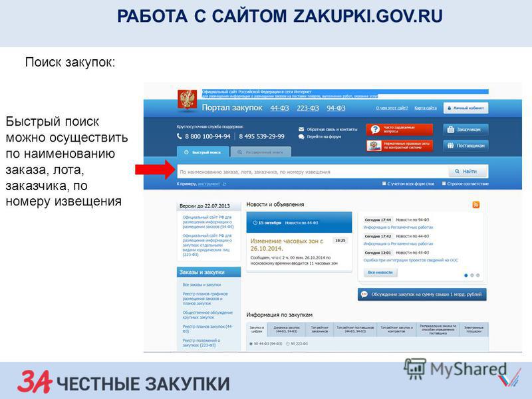The image size is (532, 399).
Task: Focus the quick search input field
Action: (x=312, y=172)
